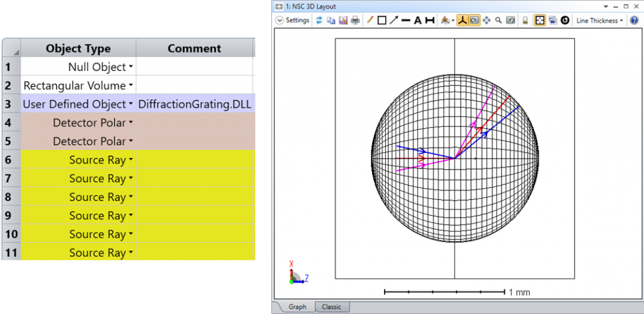Select row 6 Source Ray yellow cell

[78, 160]
